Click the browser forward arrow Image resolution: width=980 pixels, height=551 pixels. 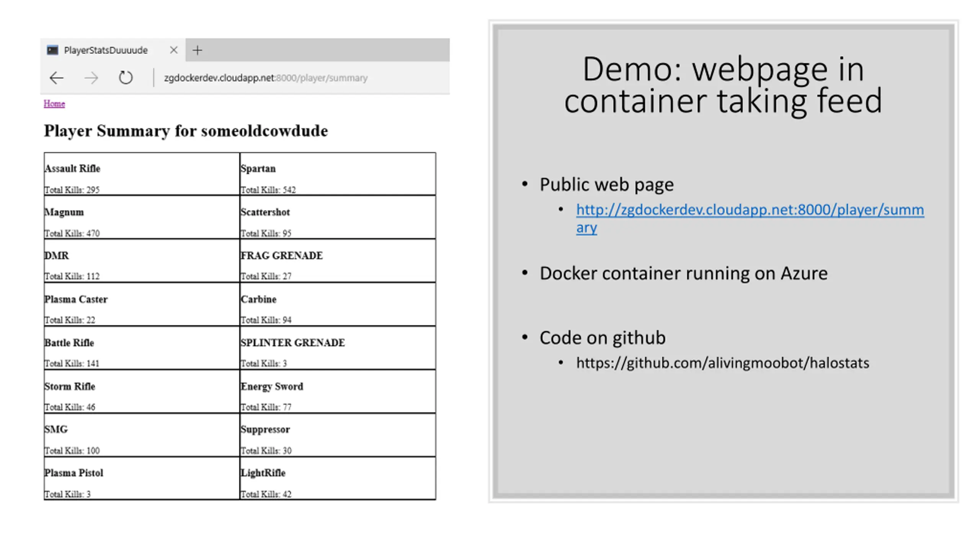point(91,78)
